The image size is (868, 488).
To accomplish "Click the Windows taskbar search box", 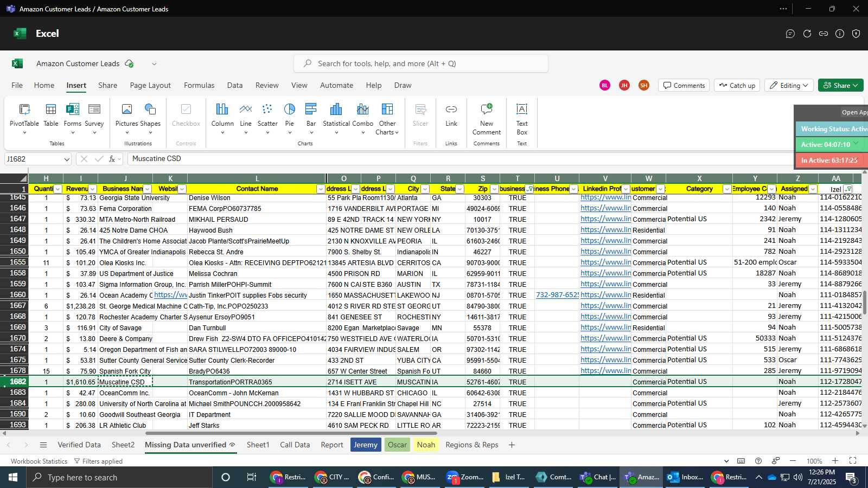I will 119,477.
